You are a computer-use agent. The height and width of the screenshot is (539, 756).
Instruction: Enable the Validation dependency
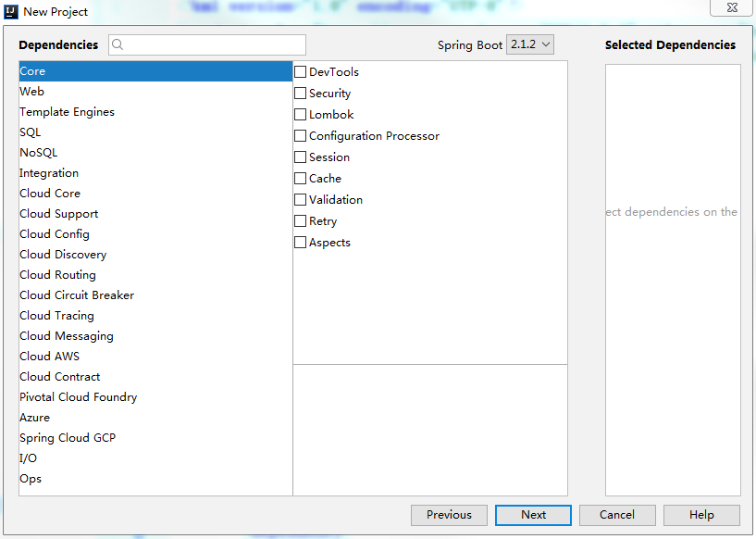click(x=300, y=199)
